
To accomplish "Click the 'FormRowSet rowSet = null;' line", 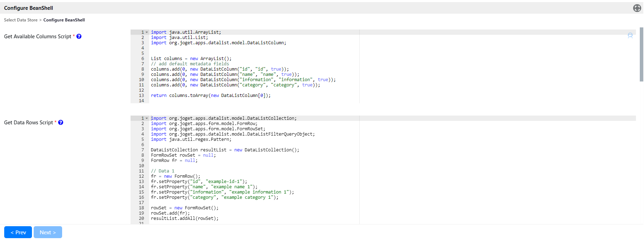I will pos(184,155).
